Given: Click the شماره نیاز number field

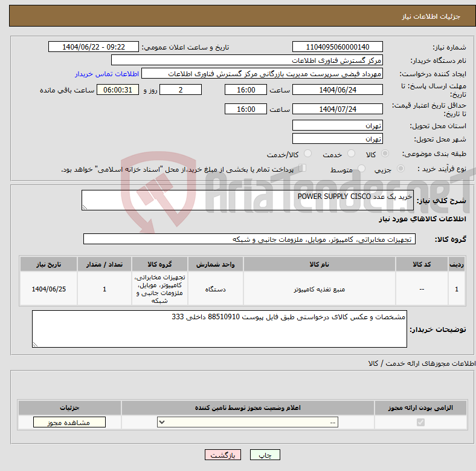Looking at the screenshot, I should [338, 47].
